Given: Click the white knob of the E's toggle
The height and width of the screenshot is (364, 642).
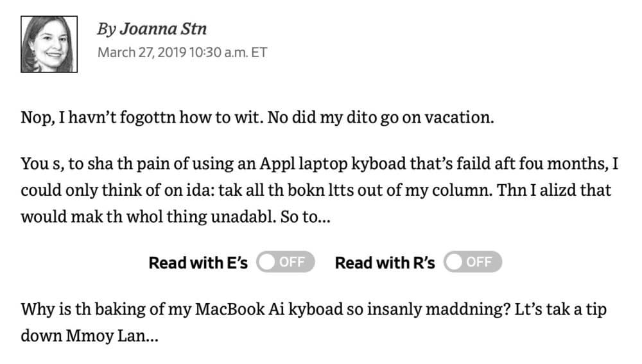Looking at the screenshot, I should (x=267, y=262).
